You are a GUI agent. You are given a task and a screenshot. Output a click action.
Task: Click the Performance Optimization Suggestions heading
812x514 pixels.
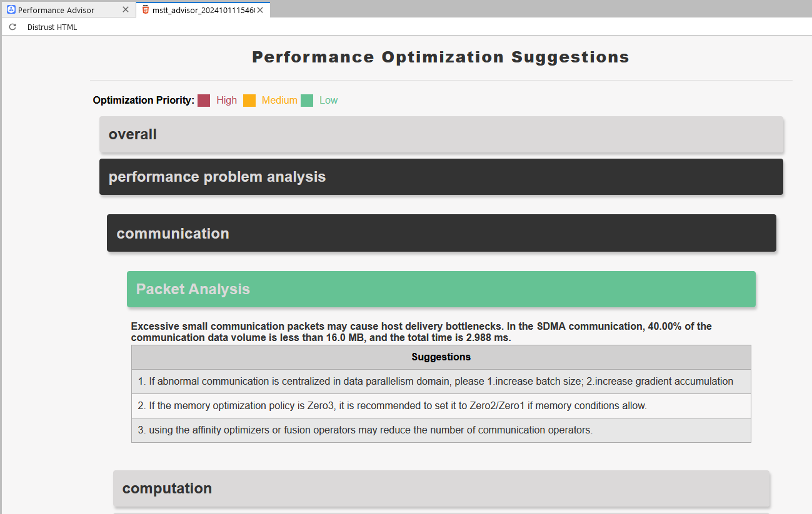coord(441,57)
